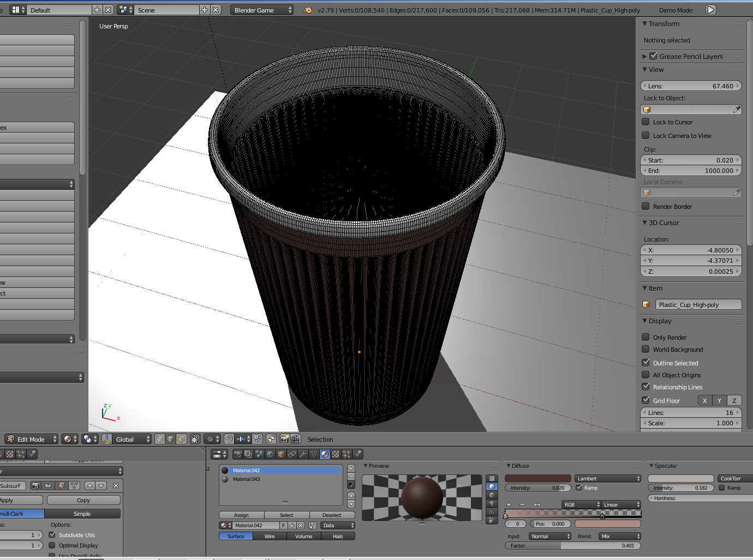
Task: Enable the snap magnet in the 3D view header
Action: (x=228, y=439)
